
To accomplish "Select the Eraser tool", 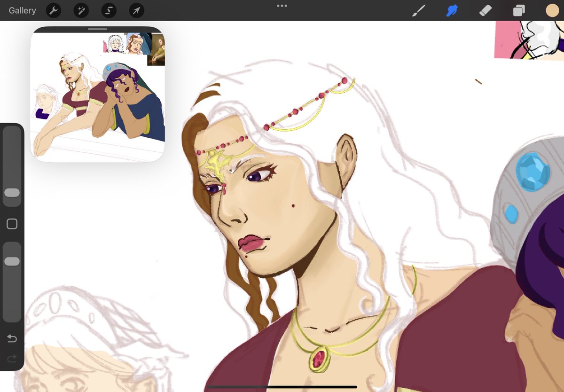I will [485, 10].
